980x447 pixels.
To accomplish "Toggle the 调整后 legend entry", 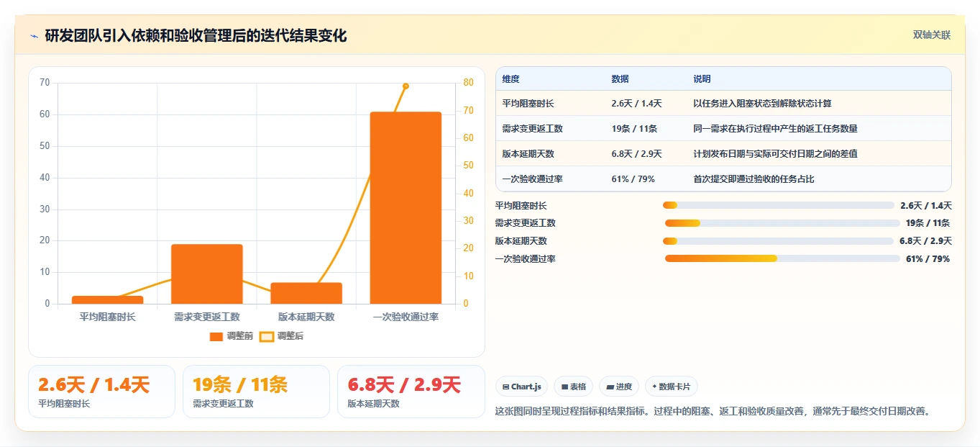I will point(282,336).
